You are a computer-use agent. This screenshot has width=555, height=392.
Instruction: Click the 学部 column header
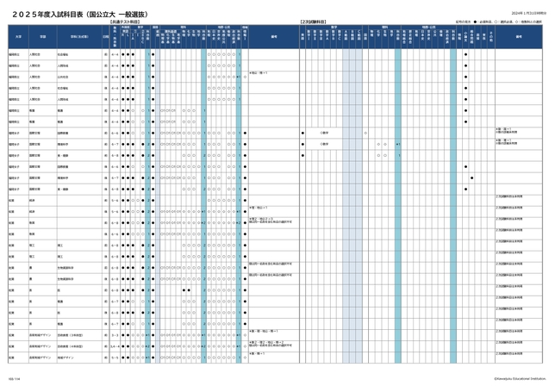41,37
